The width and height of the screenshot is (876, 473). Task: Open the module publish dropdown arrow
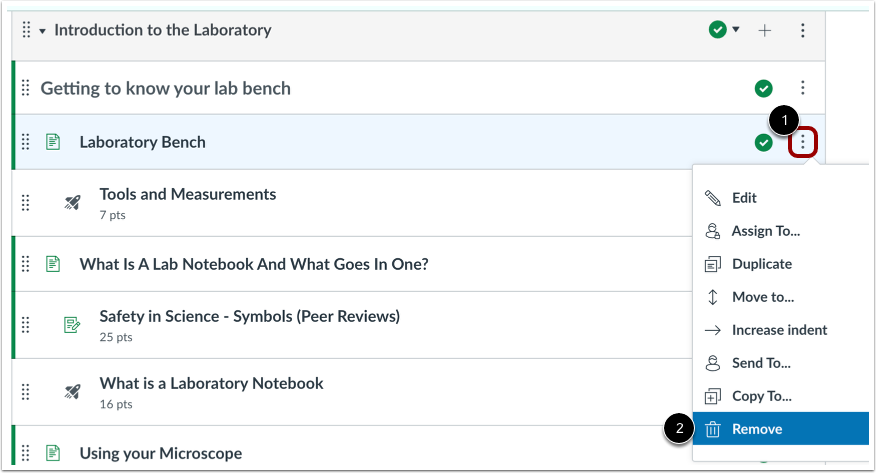[x=737, y=30]
